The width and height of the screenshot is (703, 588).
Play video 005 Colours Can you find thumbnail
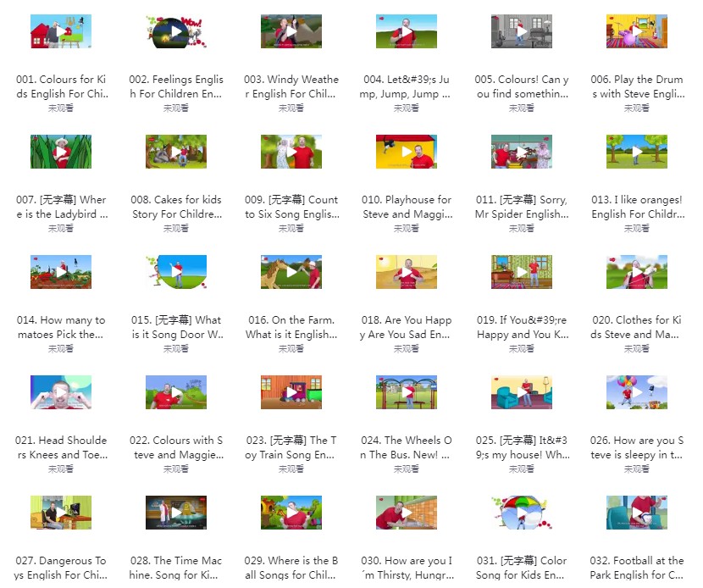coord(522,31)
